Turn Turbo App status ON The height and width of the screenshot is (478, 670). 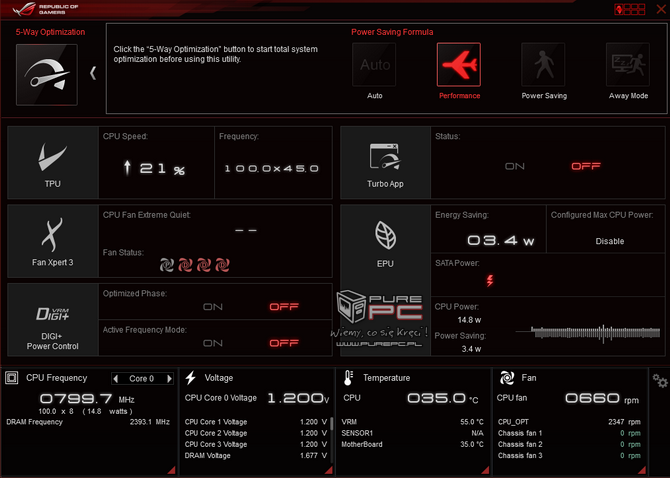[x=514, y=166]
